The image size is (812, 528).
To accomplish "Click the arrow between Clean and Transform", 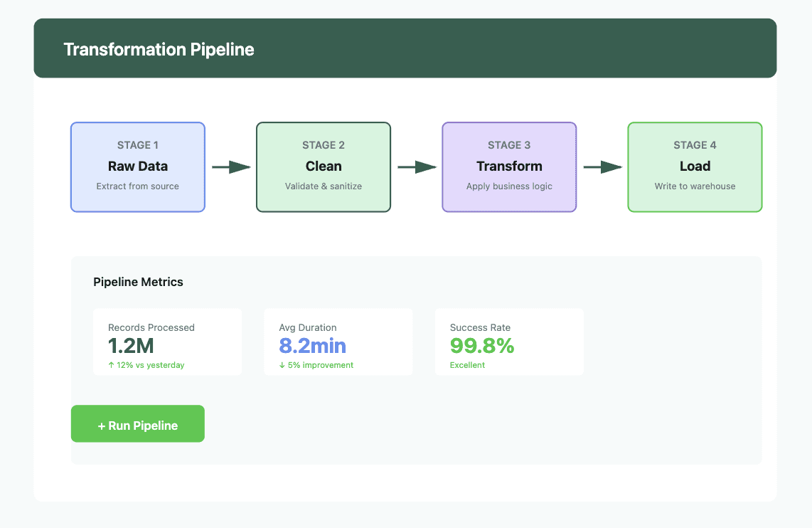I will (417, 167).
